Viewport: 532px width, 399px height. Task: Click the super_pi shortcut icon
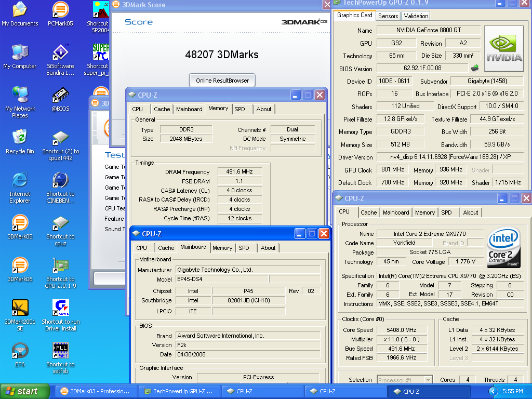(98, 60)
